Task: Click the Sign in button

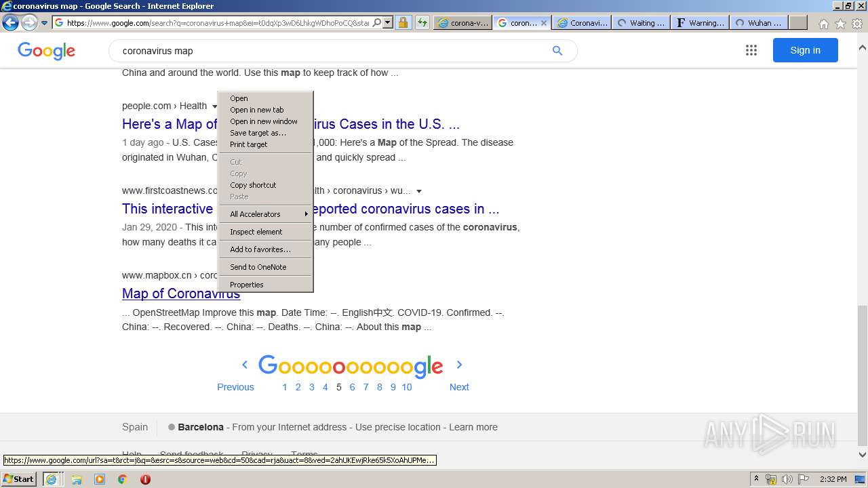Action: [x=805, y=50]
